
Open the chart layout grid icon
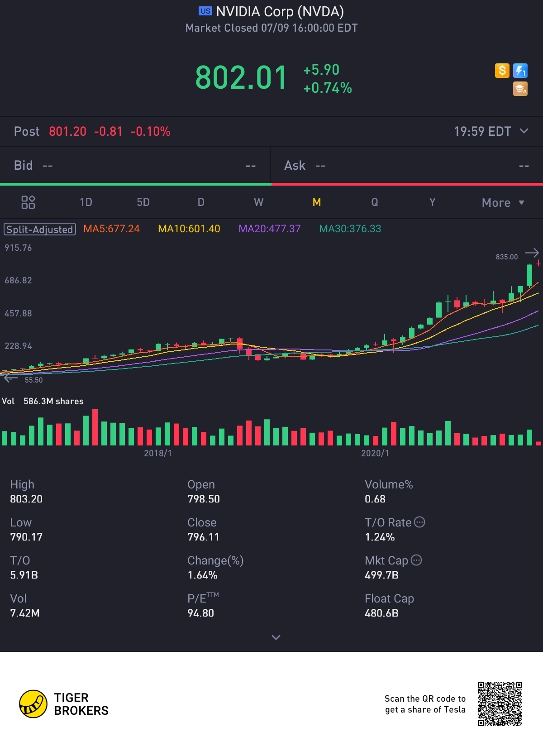(28, 202)
